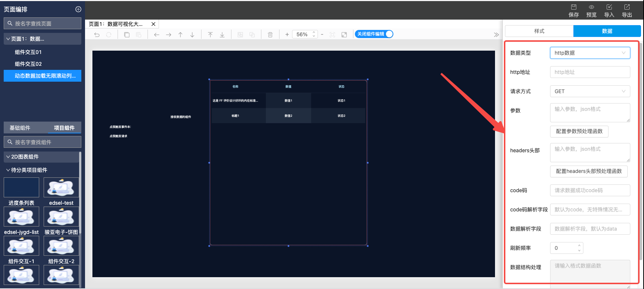Screen dimensions: 644x289
Task: Click the Export (导出) icon
Action: coord(627,11)
